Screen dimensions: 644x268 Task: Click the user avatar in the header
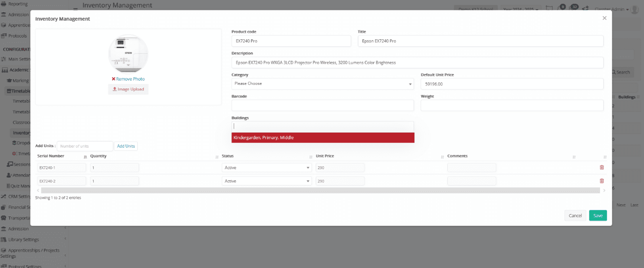coord(635,10)
